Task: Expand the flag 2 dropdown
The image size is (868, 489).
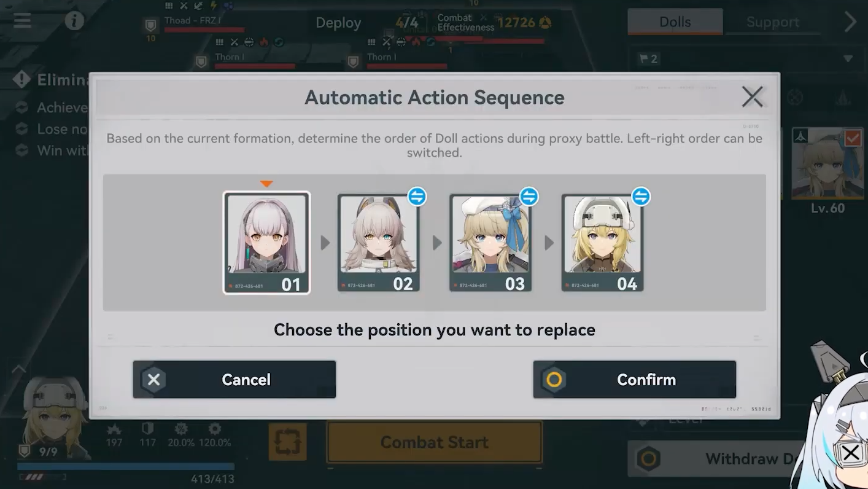Action: tap(848, 59)
